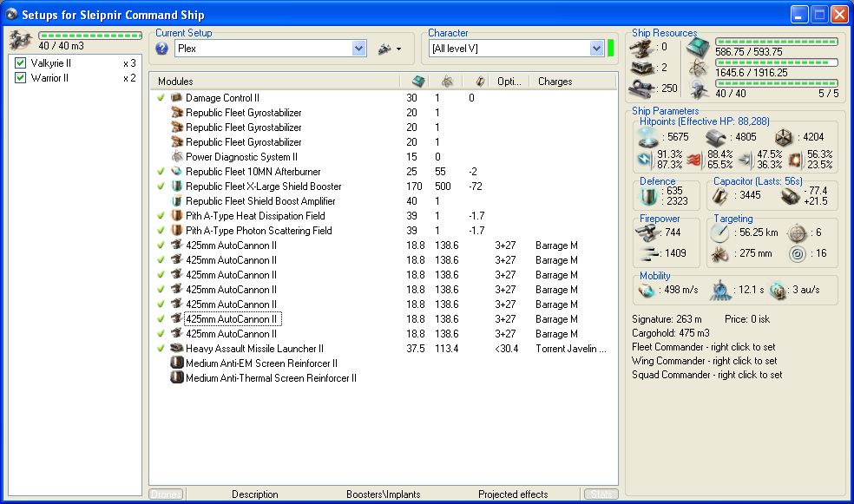Toggle the Damage Control II active checkmark
Viewport: 854px width, 504px height.
coord(161,97)
